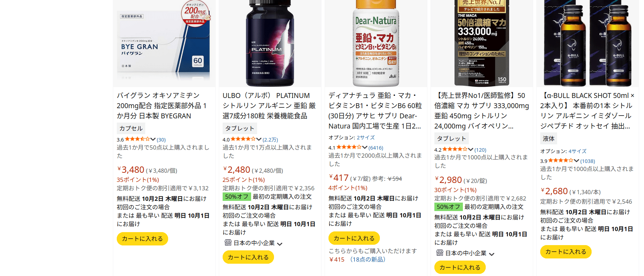
Task: Click the star rating of the BYE GRAN product
Action: (138, 139)
